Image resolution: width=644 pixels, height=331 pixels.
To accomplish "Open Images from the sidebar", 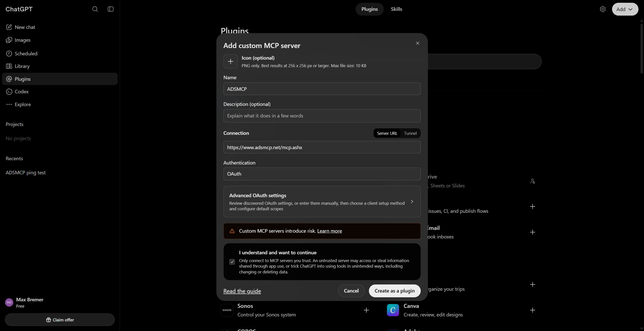I will coord(60,40).
